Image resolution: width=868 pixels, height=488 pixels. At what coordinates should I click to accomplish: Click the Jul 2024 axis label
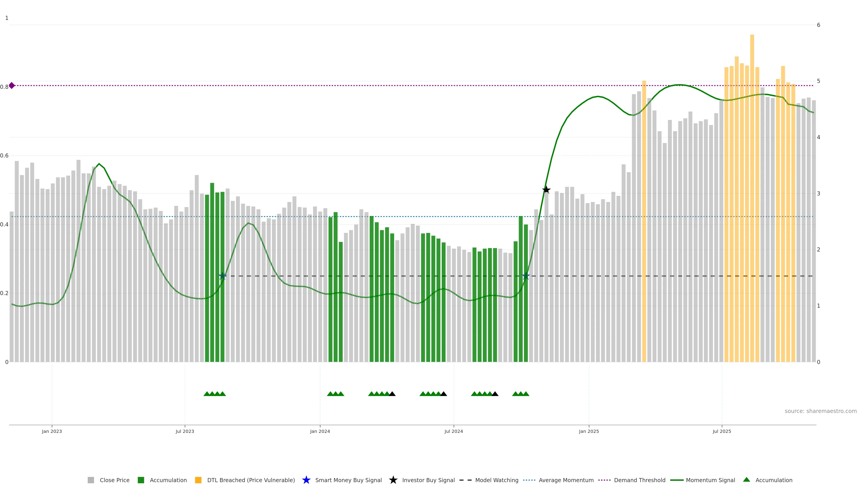(453, 432)
